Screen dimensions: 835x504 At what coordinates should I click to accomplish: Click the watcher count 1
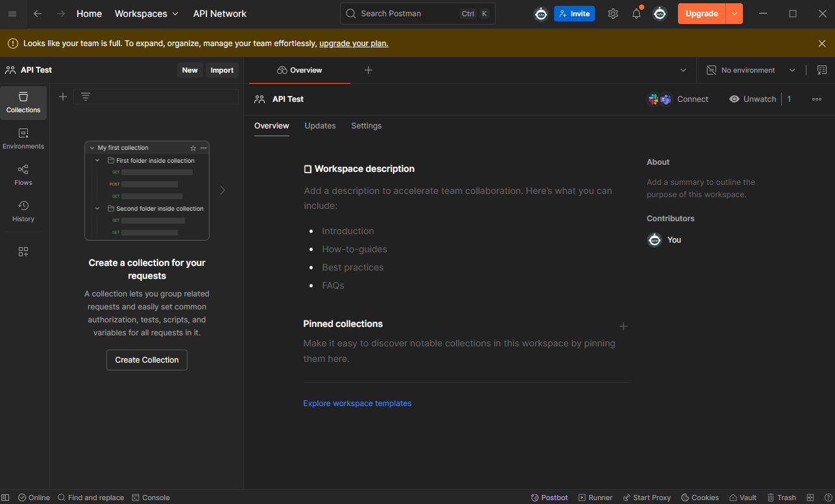[x=790, y=99]
